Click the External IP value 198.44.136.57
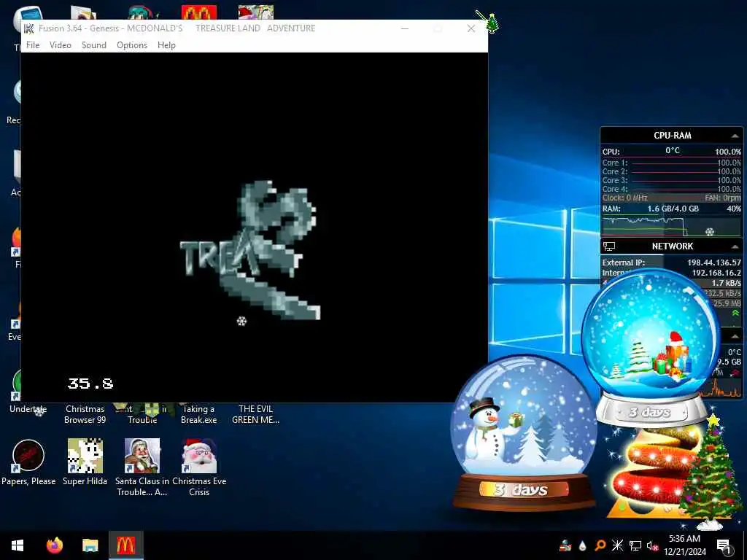The height and width of the screenshot is (560, 747). [713, 262]
